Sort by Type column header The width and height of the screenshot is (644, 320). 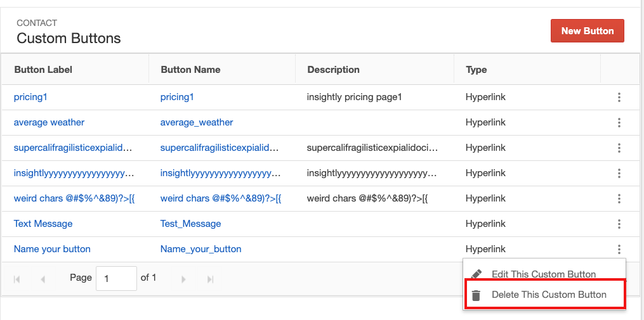point(476,70)
